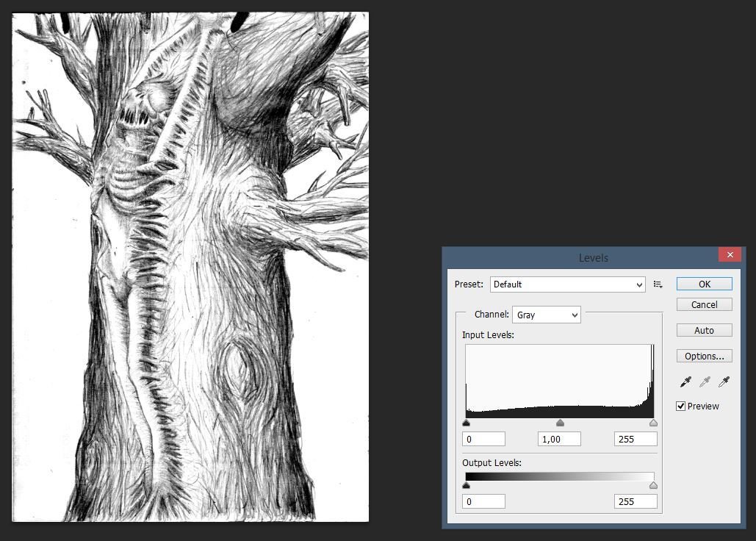Open the Preset dropdown
Screen dimensions: 756x541
567,284
